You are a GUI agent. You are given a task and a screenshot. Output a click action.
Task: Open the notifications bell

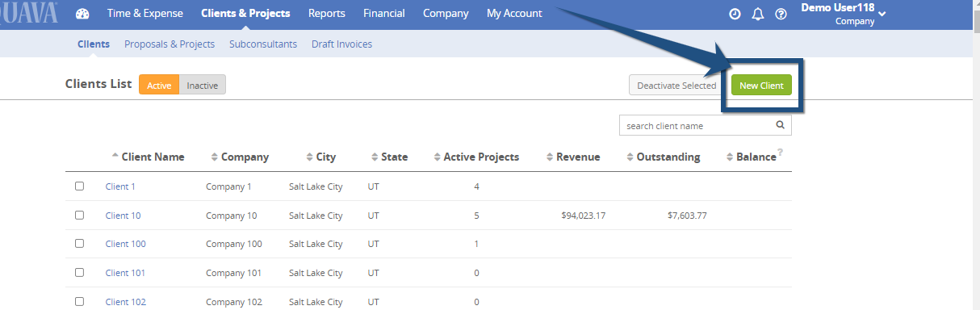coord(757,14)
